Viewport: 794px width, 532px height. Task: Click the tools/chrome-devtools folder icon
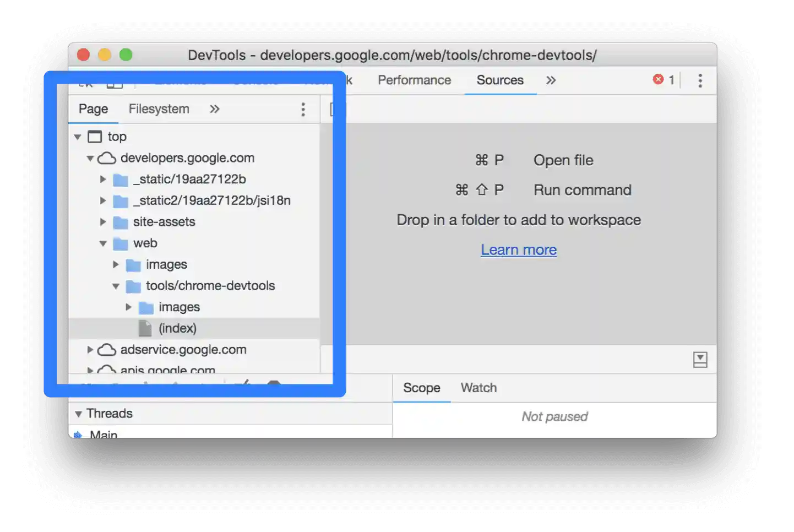pos(133,286)
